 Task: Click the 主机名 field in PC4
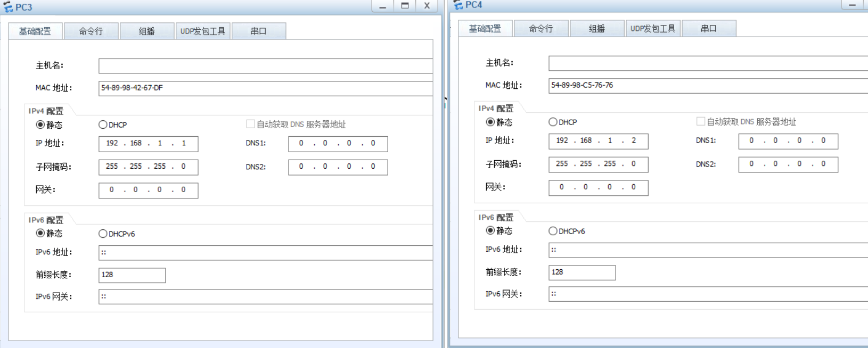(x=708, y=63)
